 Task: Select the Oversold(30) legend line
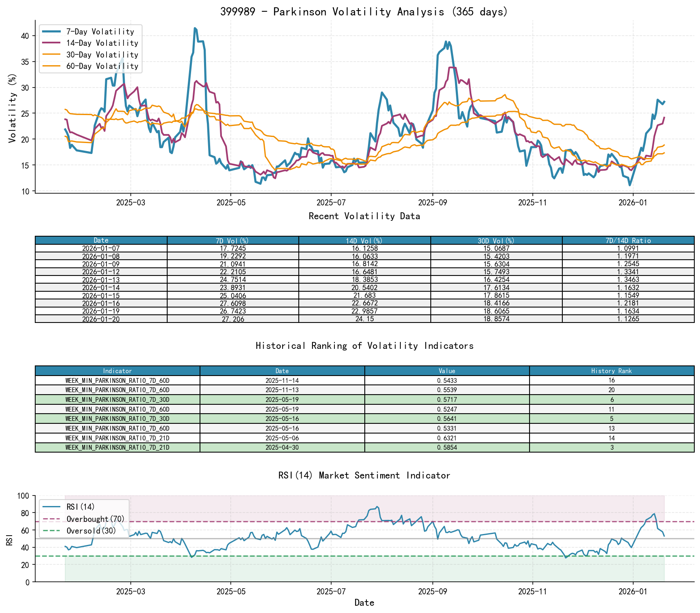(90, 530)
